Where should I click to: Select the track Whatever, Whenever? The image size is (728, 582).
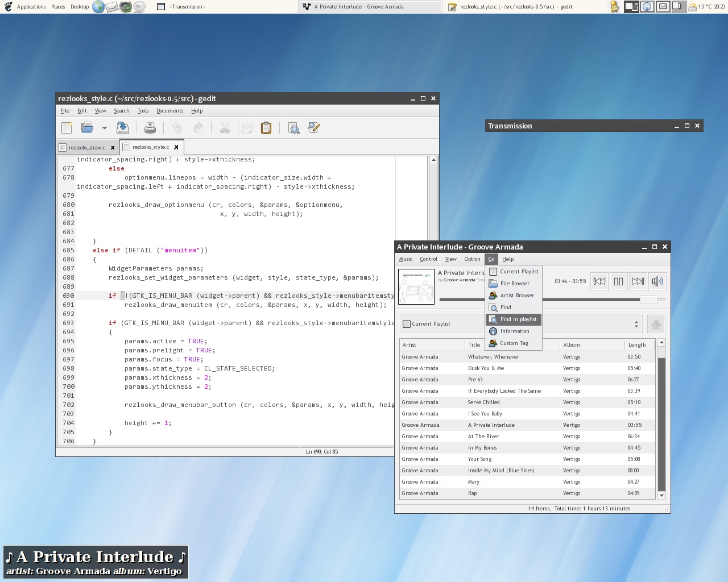click(528, 357)
